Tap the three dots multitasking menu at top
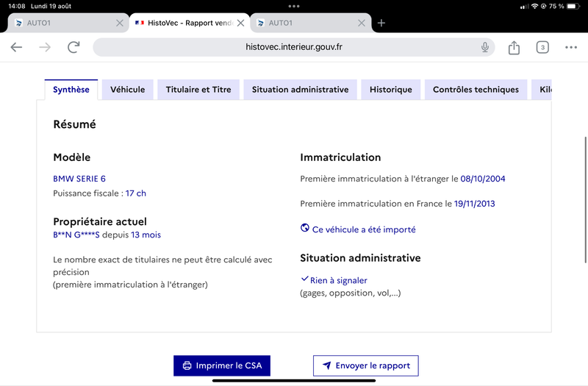Screen dimensions: 588x386 pos(294,6)
